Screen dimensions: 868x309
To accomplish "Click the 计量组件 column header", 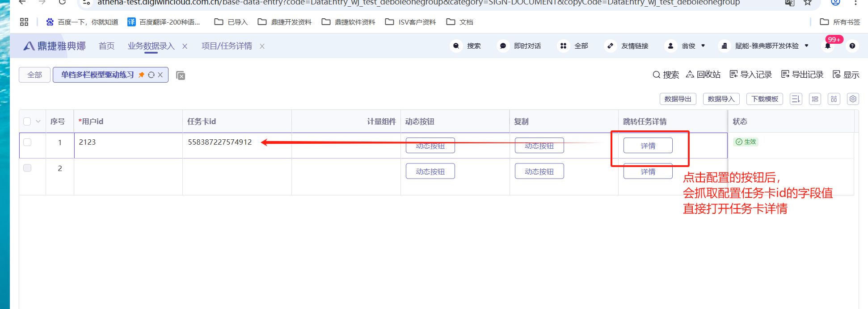I will [346, 121].
